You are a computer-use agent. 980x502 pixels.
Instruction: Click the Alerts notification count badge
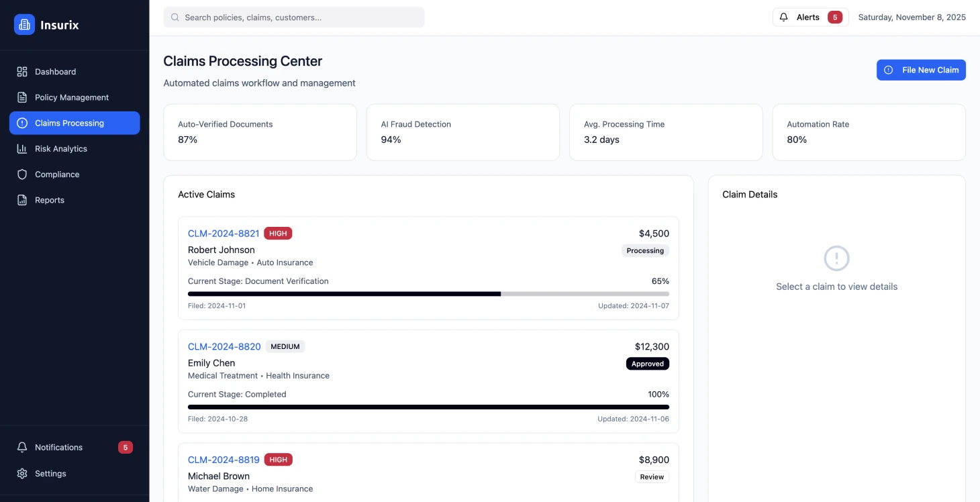(834, 17)
